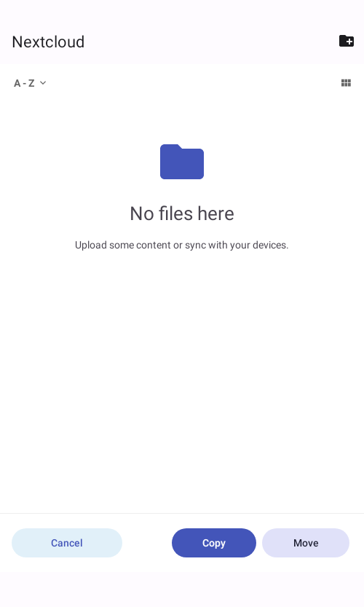The height and width of the screenshot is (607, 364).
Task: Tap the small chevron beside A - Z
Action: [x=43, y=83]
